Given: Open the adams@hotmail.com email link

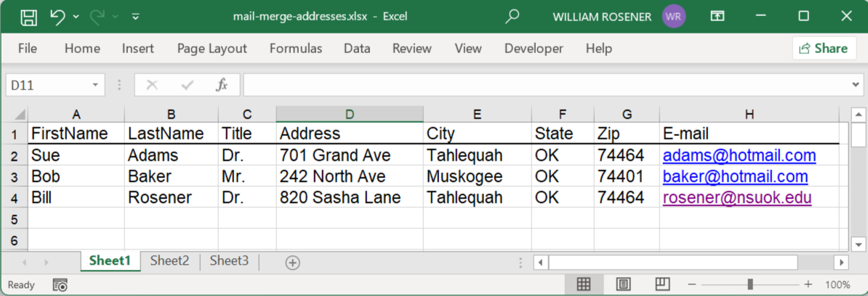Looking at the screenshot, I should [739, 156].
